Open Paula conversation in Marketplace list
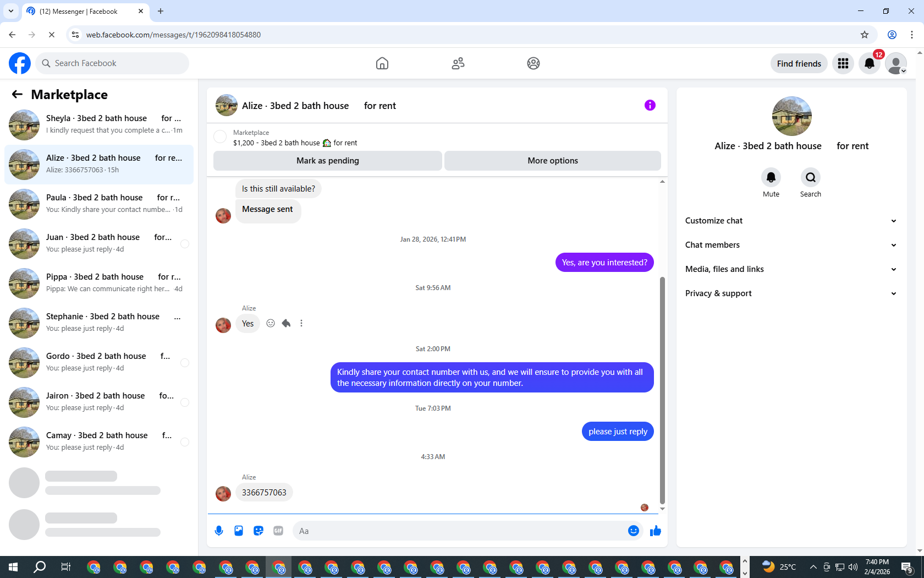 point(99,204)
